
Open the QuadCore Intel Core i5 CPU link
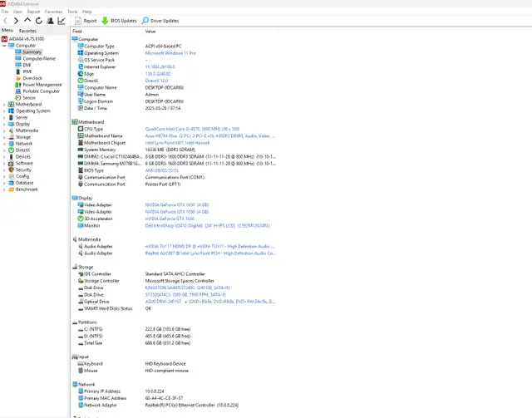coord(192,130)
